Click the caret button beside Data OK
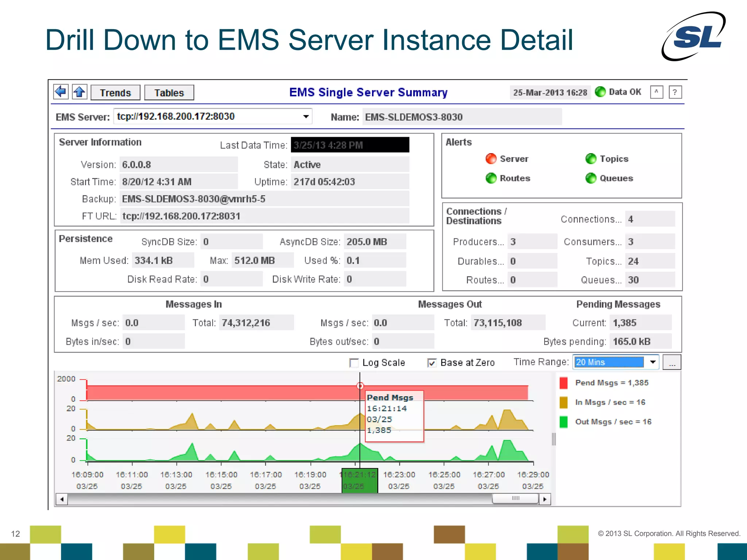747x560 pixels. [x=656, y=92]
